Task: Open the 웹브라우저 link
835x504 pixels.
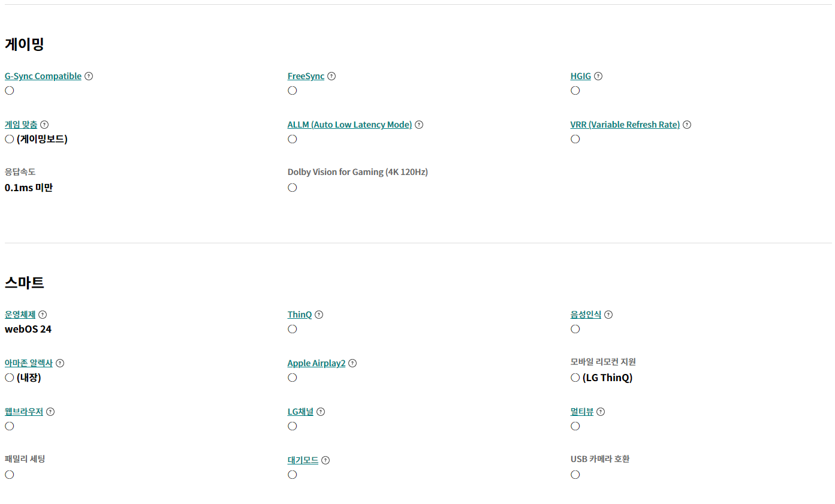Action: point(24,412)
